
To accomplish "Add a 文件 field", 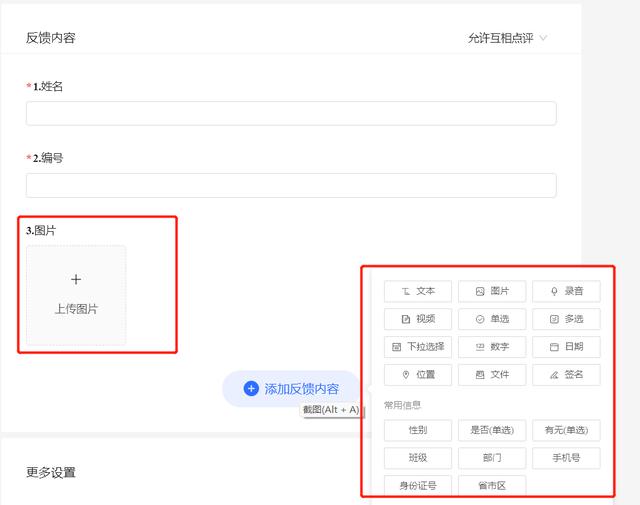I will tap(492, 374).
